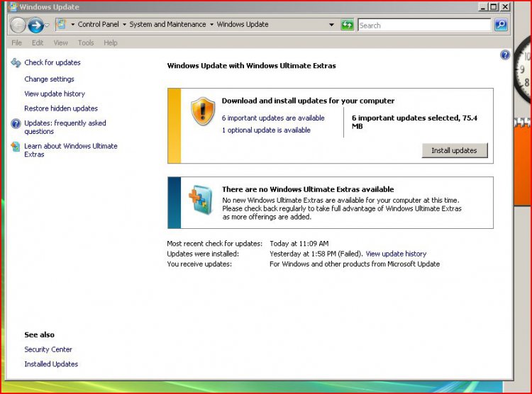Click the Forward navigation arrow button

point(35,25)
